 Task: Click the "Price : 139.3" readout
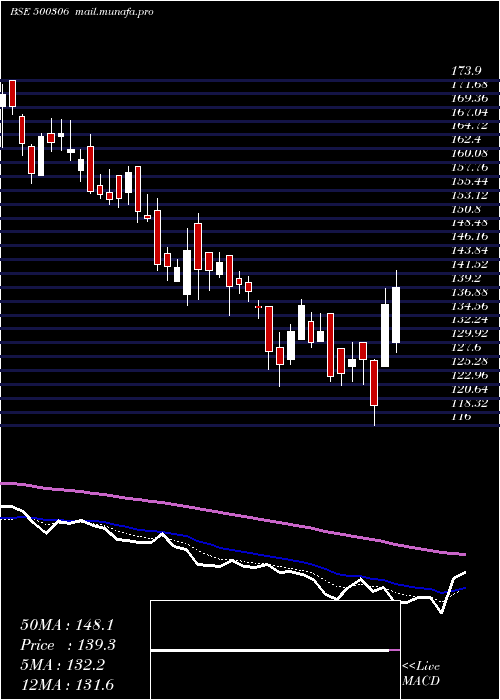(x=68, y=644)
